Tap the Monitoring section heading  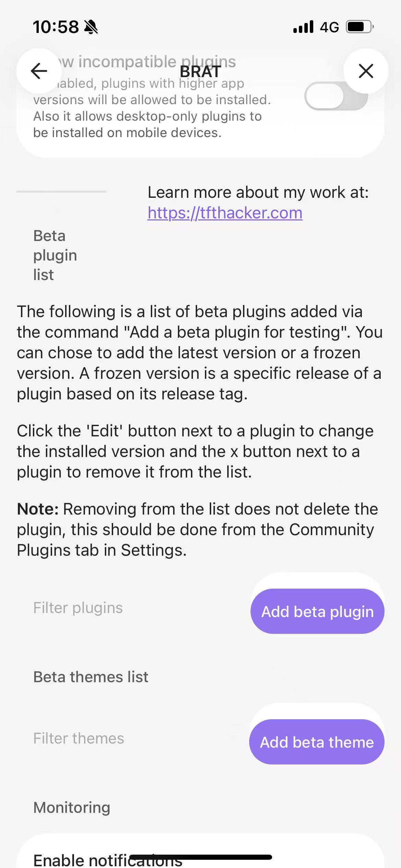pos(72,808)
